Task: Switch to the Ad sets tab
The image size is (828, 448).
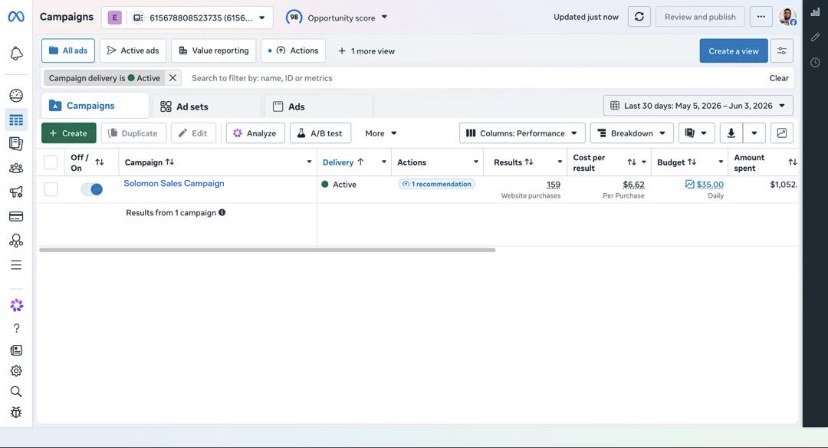Action: [206, 106]
